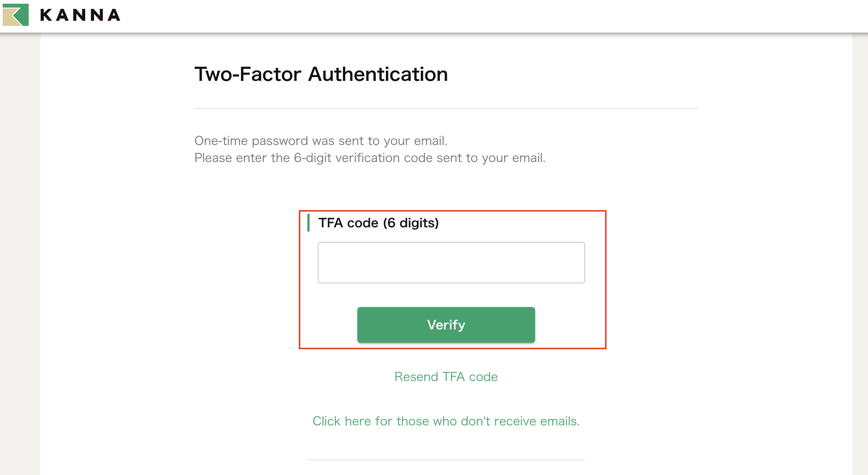Click the green KANNA logo icon
This screenshot has height=475, width=868.
pyautogui.click(x=16, y=15)
